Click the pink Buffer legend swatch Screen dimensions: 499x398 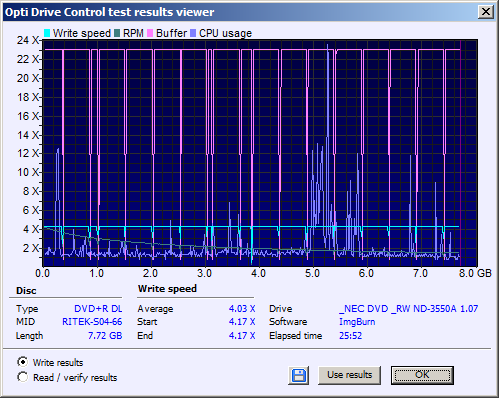(x=150, y=33)
